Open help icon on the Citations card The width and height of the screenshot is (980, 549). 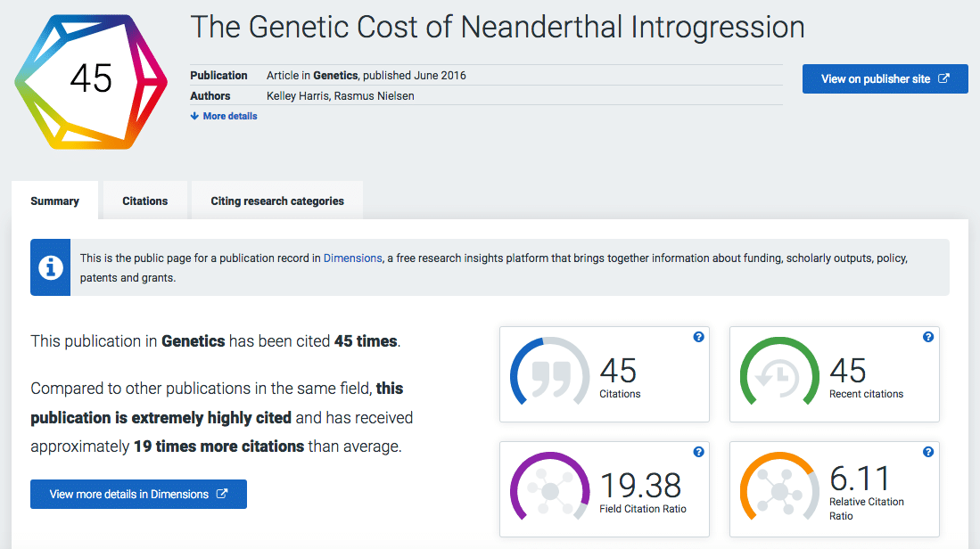pos(698,337)
